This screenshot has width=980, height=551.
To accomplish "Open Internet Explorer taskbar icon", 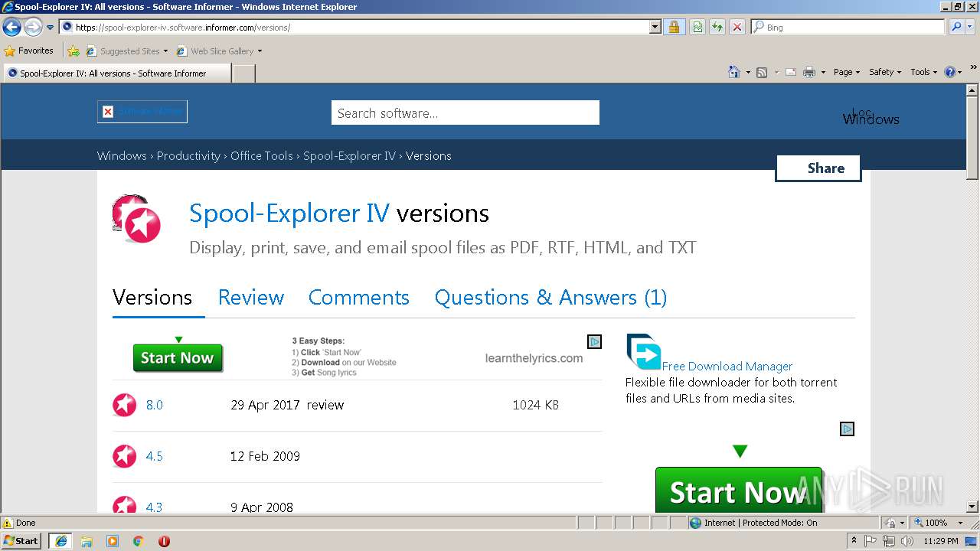I will coord(60,540).
